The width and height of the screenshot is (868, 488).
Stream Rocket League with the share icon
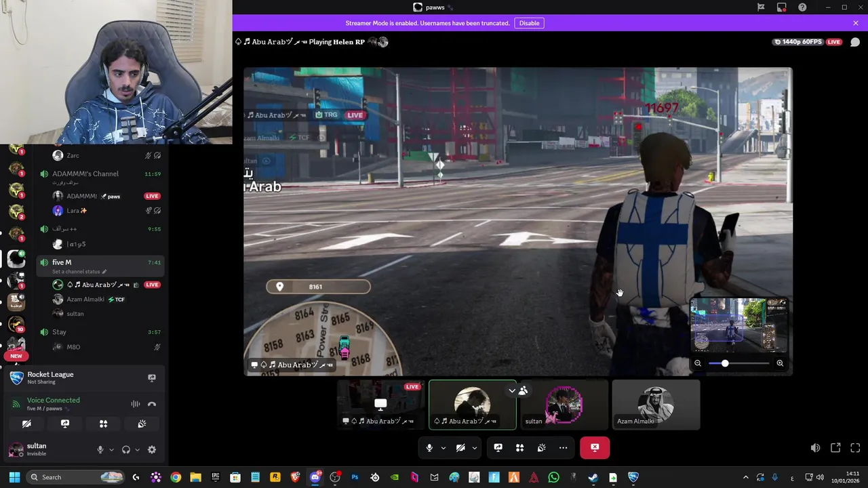[x=152, y=378]
